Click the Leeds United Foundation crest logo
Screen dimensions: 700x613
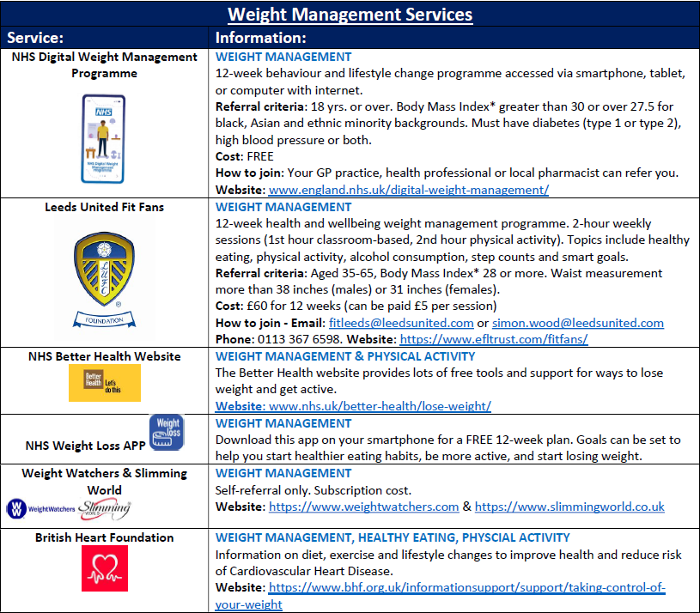click(x=105, y=279)
